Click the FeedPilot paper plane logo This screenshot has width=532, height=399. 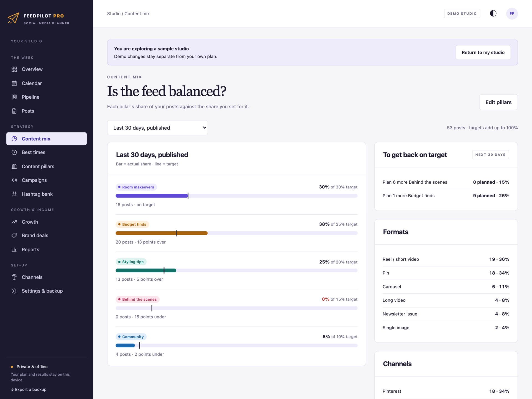[x=13, y=18]
